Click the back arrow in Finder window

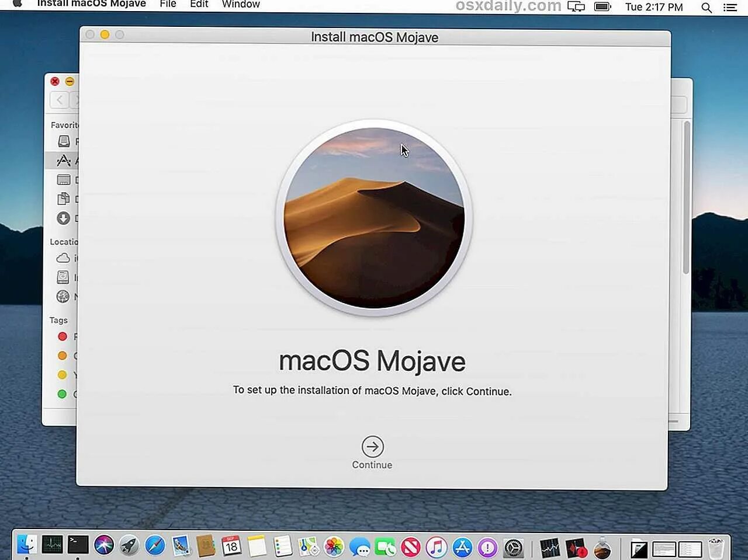coord(60,100)
